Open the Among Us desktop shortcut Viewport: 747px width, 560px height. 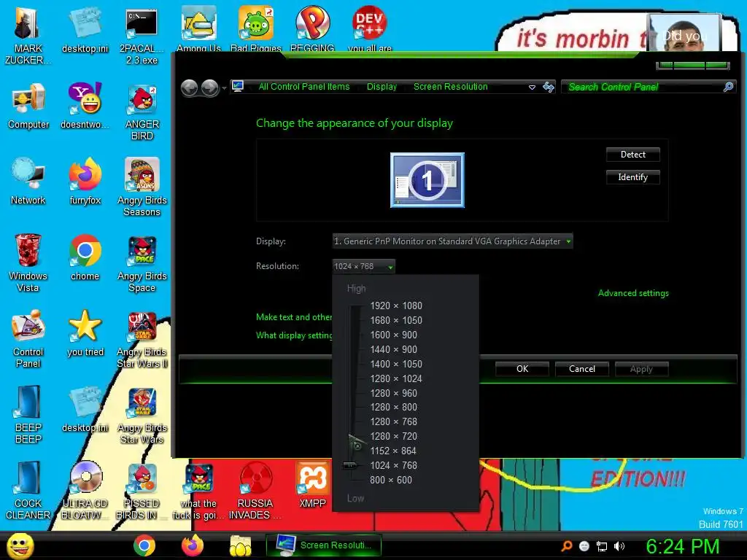198,28
